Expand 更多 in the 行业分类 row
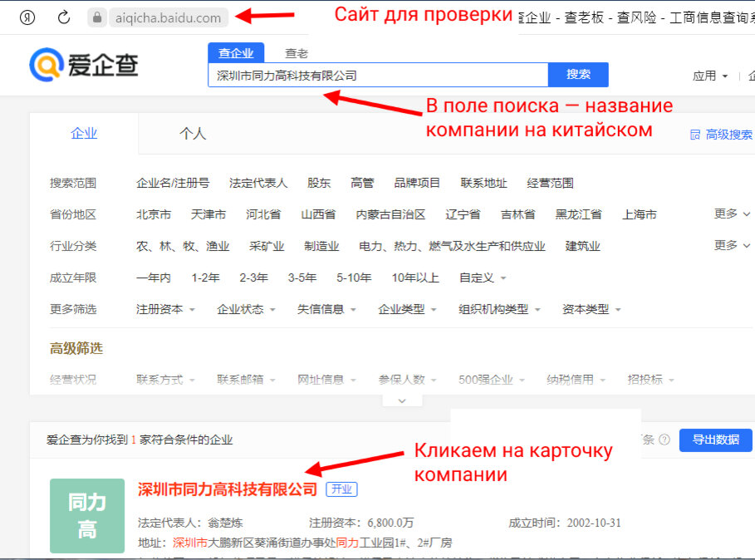The height and width of the screenshot is (560, 755). point(732,245)
